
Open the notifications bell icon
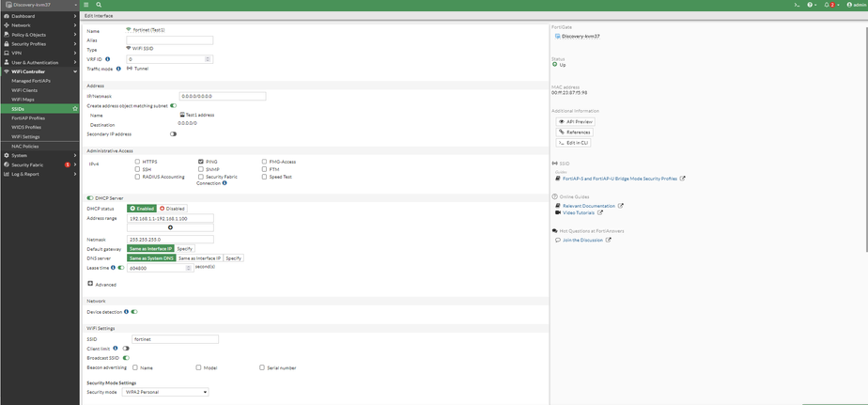827,4
